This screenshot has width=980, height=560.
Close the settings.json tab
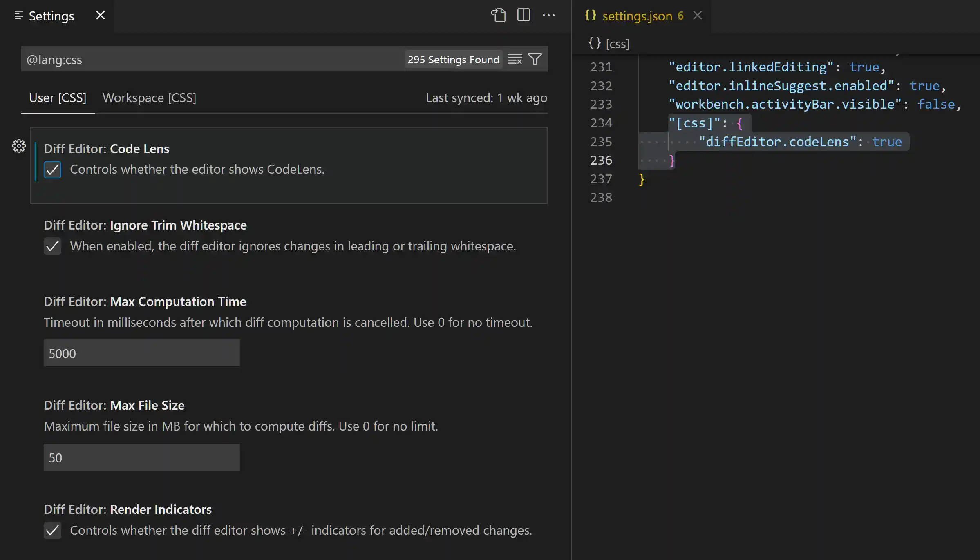click(698, 15)
